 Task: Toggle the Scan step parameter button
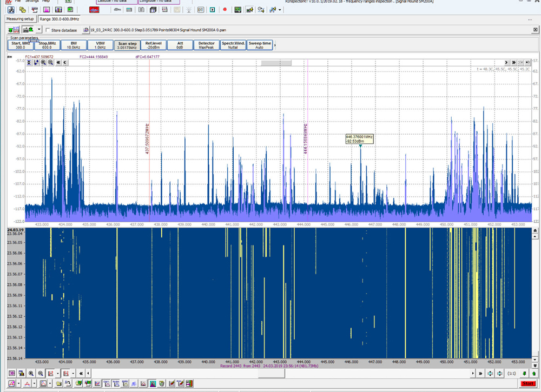tap(127, 45)
